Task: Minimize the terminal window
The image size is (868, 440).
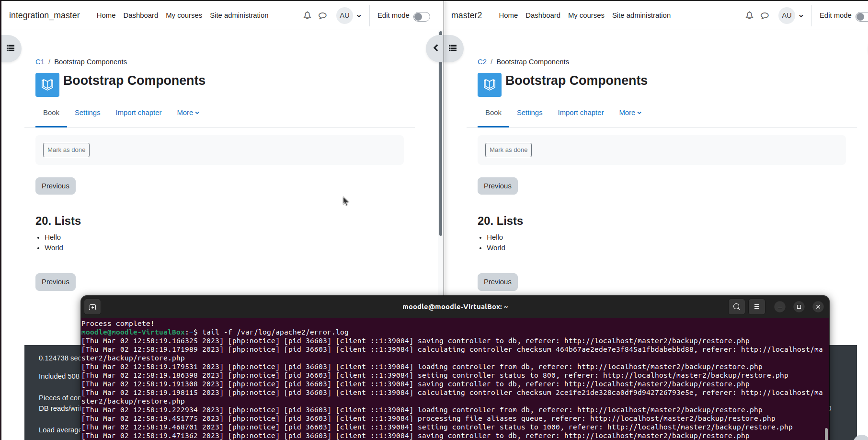Action: coord(780,307)
